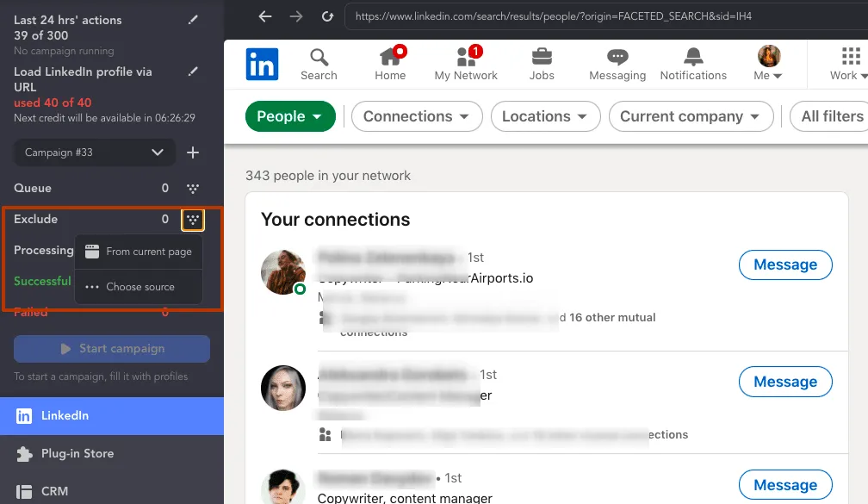Edit the Last 24 hrs' actions limit pencil
Screen dimensions: 868x504
193,20
